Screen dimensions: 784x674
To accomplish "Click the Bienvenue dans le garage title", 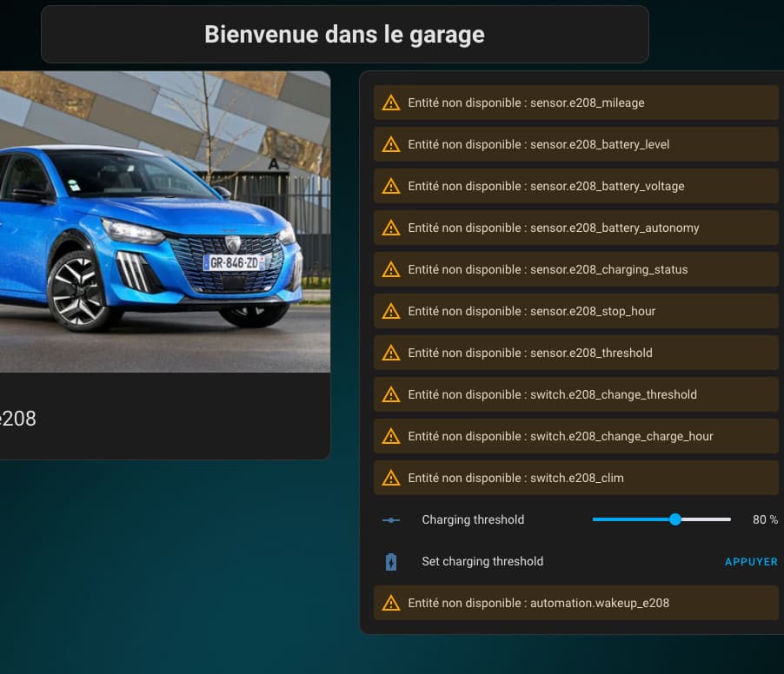I will pyautogui.click(x=344, y=35).
